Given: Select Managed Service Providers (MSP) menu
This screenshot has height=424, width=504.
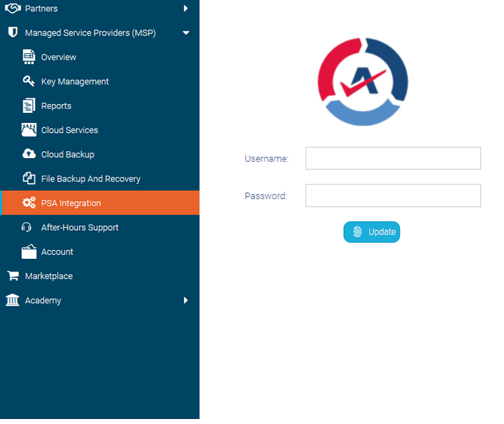Looking at the screenshot, I should pos(100,33).
